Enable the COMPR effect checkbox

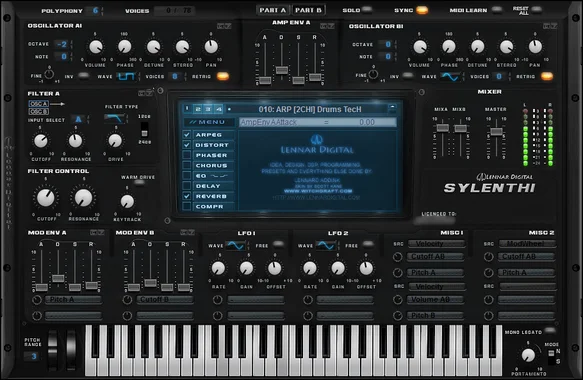pyautogui.click(x=187, y=206)
